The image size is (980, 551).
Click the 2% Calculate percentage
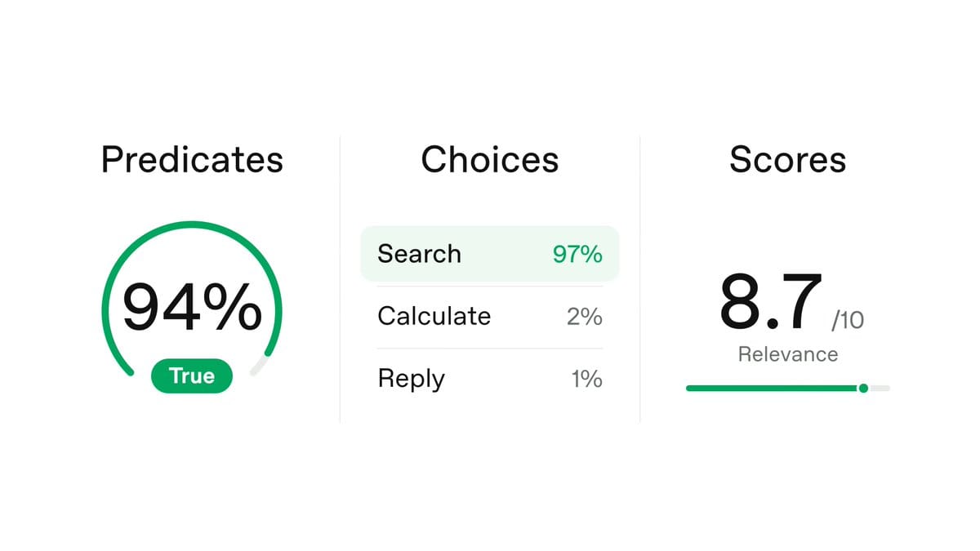[x=585, y=317]
